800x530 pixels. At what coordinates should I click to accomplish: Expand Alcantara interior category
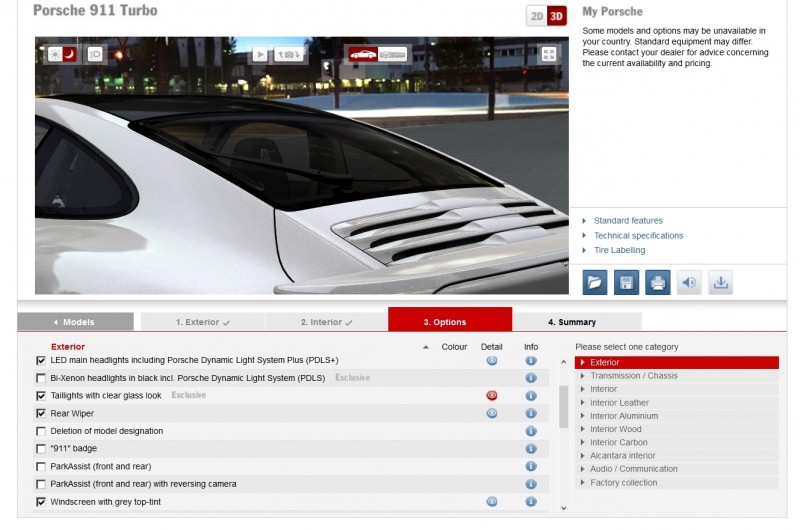(677, 456)
